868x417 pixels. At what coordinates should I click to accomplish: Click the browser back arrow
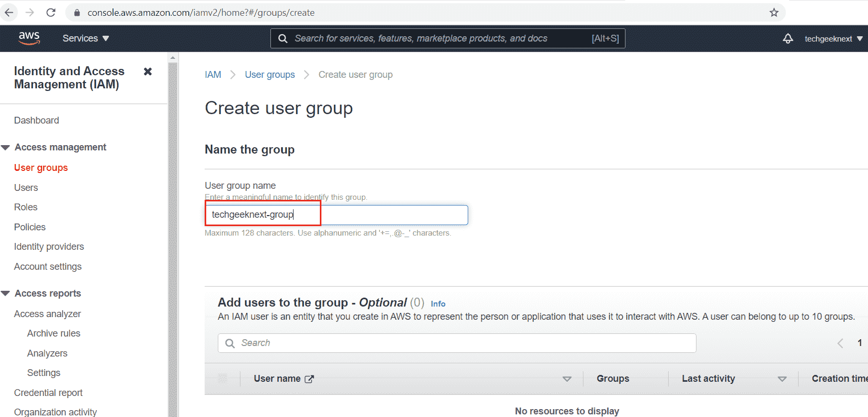9,12
